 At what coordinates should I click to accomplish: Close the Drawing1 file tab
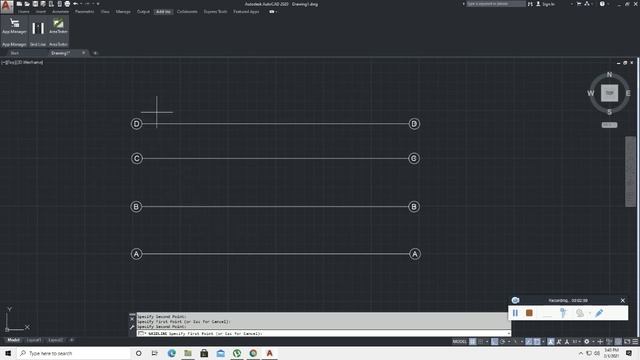(84, 53)
